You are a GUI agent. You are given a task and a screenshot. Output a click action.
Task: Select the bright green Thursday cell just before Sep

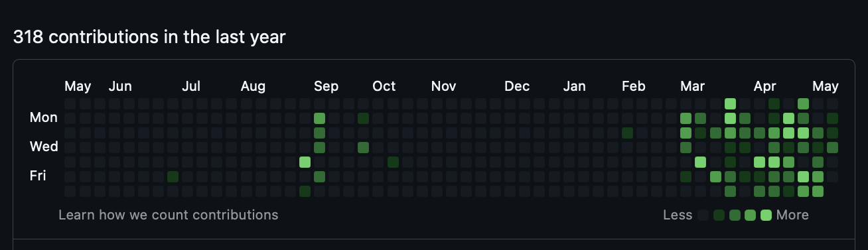pyautogui.click(x=305, y=162)
